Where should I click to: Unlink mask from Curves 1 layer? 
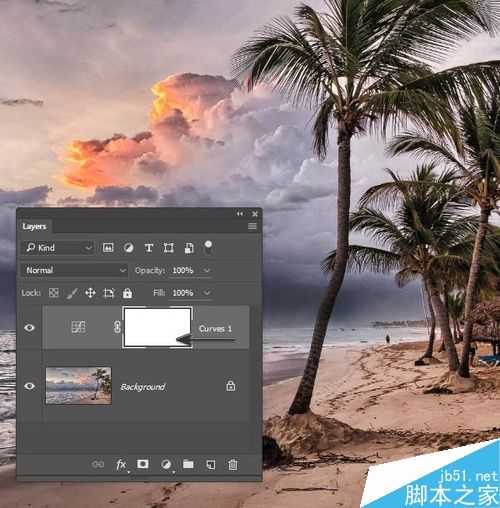(117, 327)
